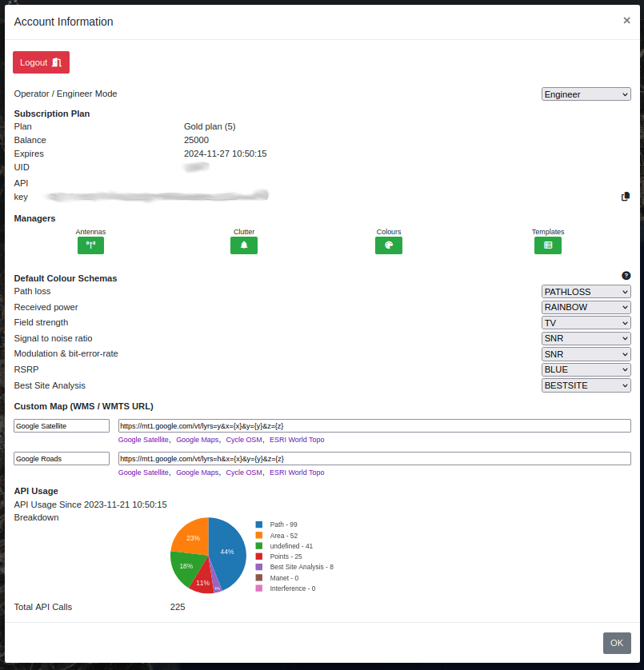Open the Clutter manager
Screen dimensions: 644x670
pos(243,245)
